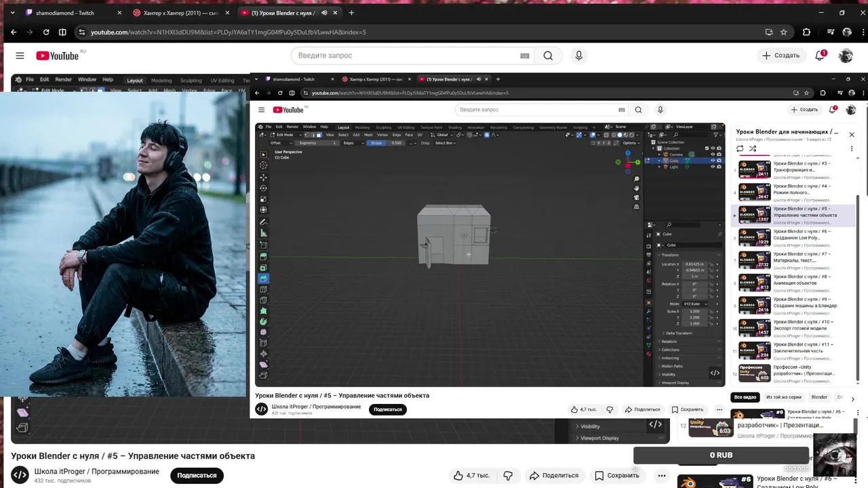
Task: Select the 'Из той же серии' filter chip
Action: click(x=783, y=397)
